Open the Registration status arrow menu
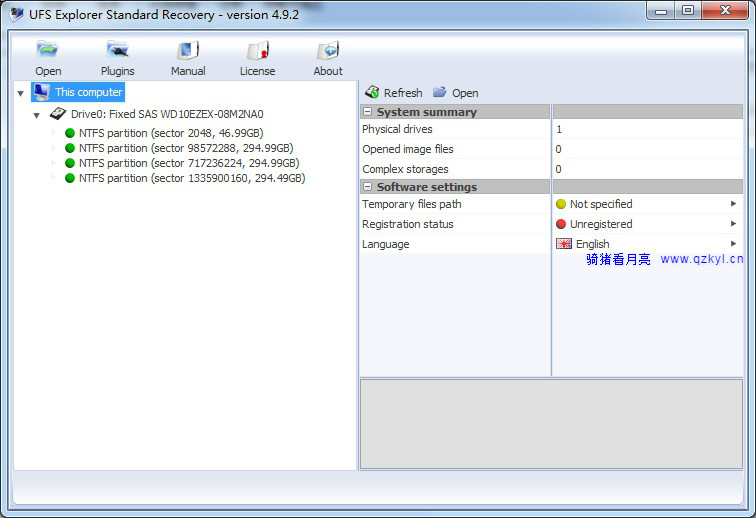 733,223
